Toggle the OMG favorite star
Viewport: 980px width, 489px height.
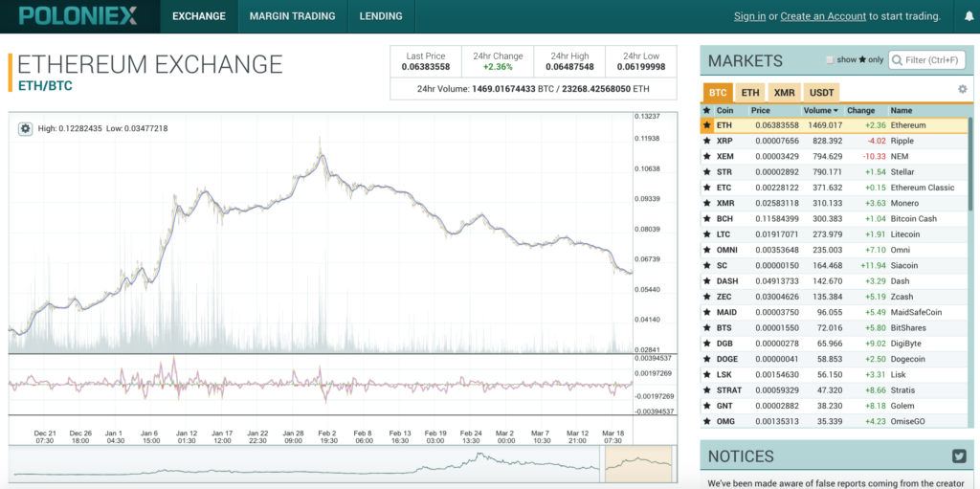click(x=707, y=421)
